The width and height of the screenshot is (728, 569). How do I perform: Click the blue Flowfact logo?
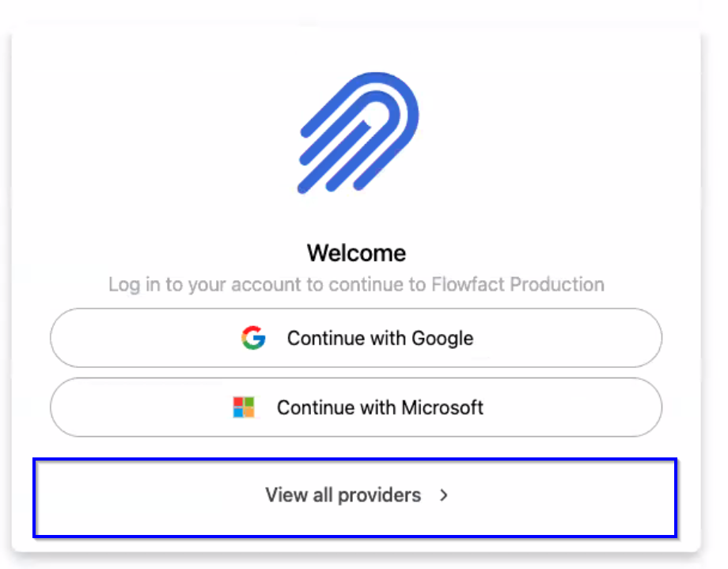[x=358, y=132]
